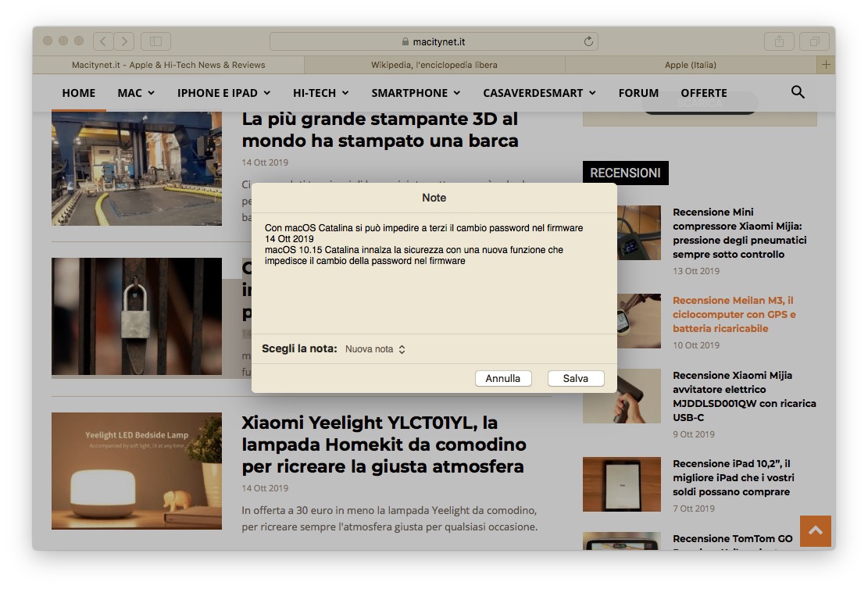
Task: Click date 13 Ott 2019 in Recensioni
Action: (696, 271)
